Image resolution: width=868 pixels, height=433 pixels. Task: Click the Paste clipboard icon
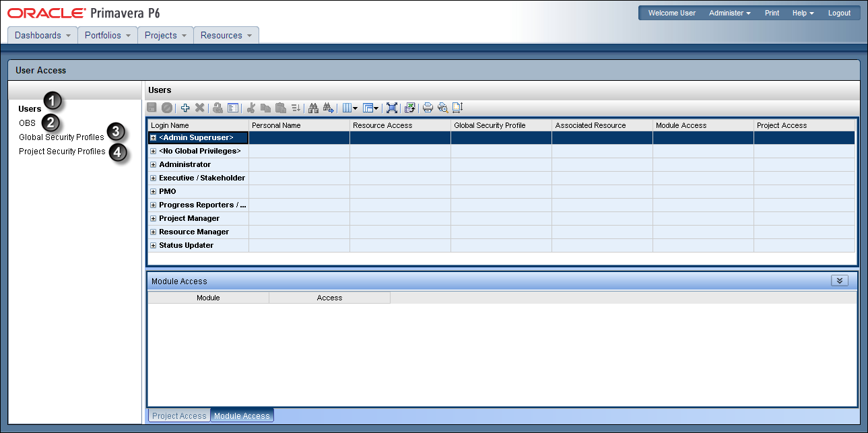[x=281, y=108]
